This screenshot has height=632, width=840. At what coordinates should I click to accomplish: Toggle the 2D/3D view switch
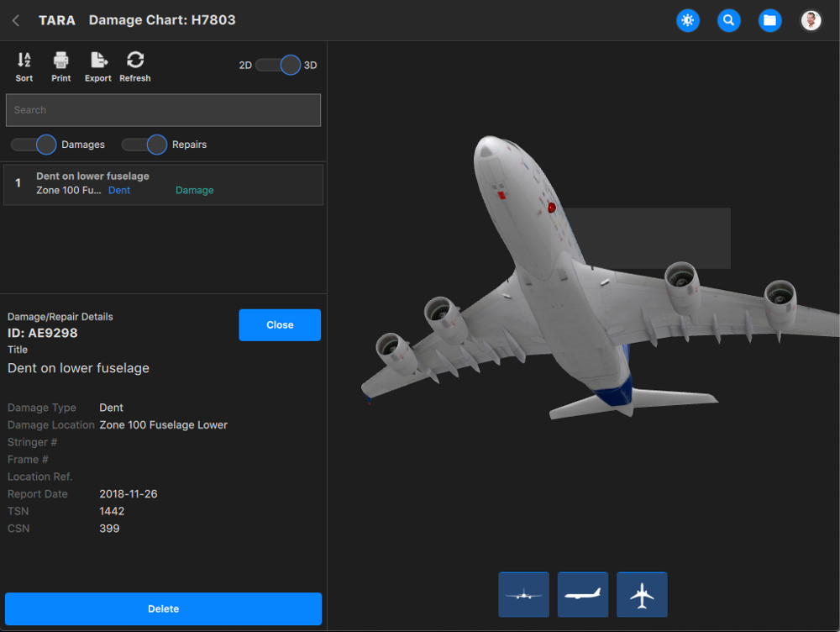278,65
